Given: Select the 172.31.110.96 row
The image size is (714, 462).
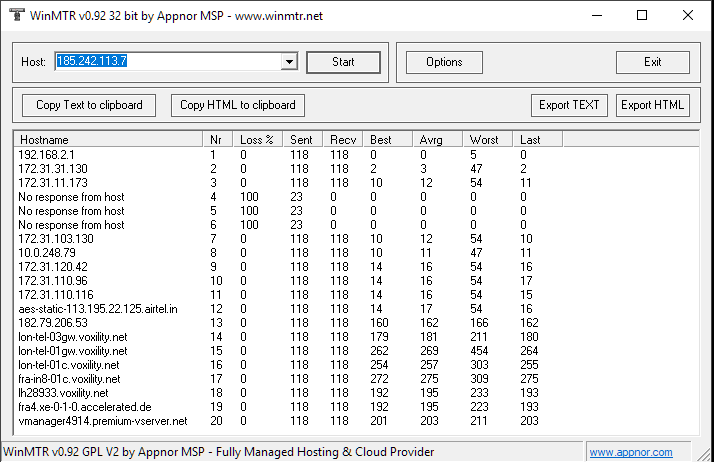Looking at the screenshot, I should (x=289, y=281).
